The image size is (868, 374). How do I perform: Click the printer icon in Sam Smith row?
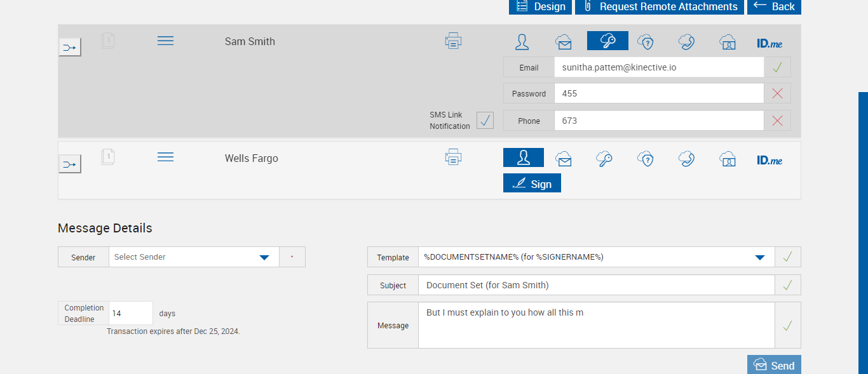[x=453, y=41]
